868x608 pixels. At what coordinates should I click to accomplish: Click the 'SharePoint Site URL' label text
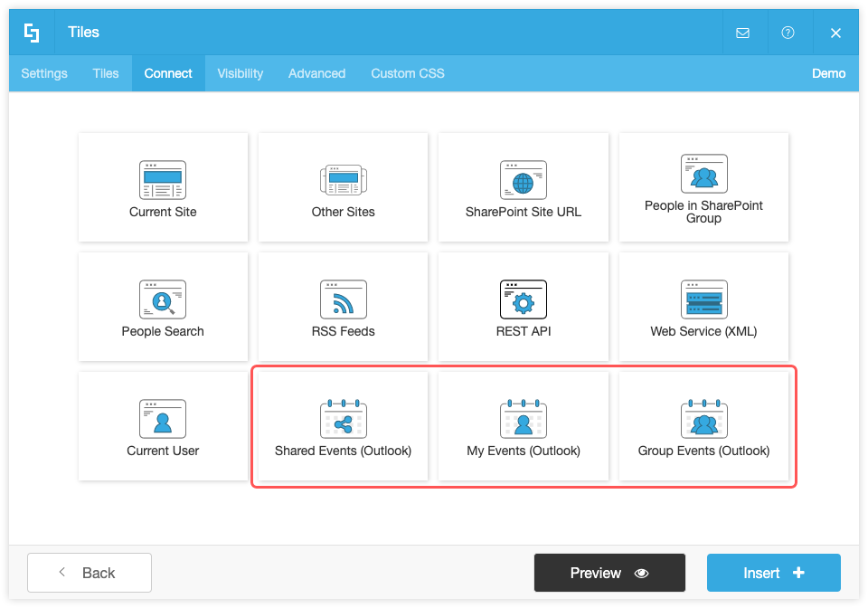click(x=524, y=212)
